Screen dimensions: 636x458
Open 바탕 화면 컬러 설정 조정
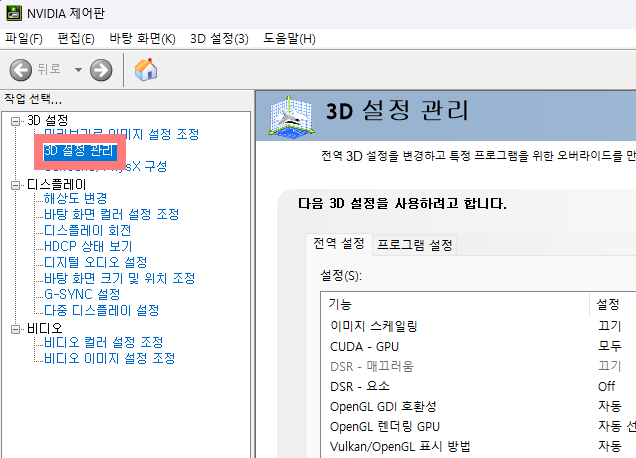pyautogui.click(x=112, y=214)
